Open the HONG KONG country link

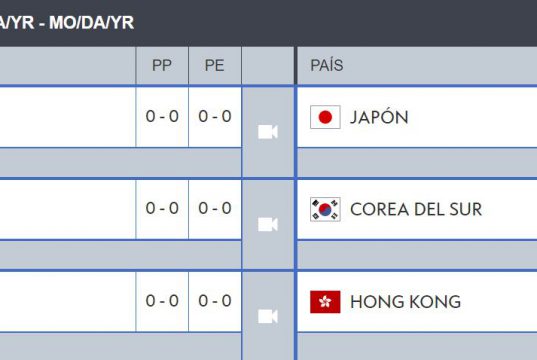point(405,302)
